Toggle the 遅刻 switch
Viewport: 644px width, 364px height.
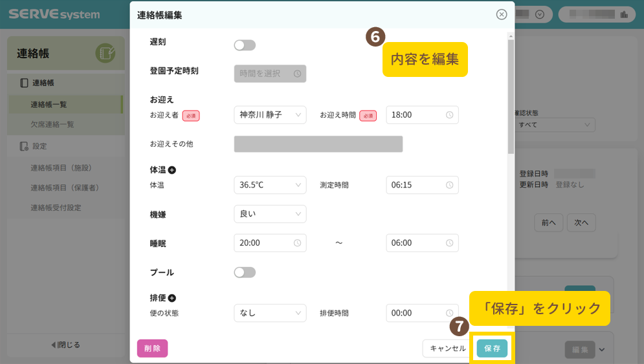[245, 45]
